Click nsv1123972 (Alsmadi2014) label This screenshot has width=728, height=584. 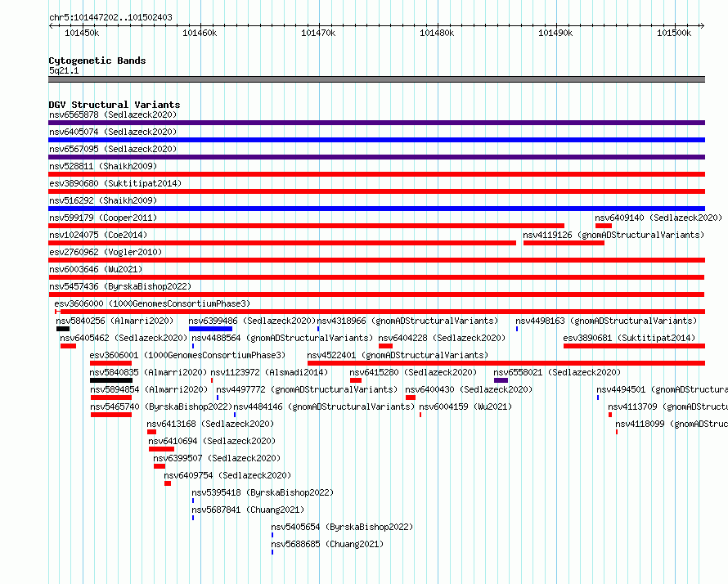coord(269,372)
